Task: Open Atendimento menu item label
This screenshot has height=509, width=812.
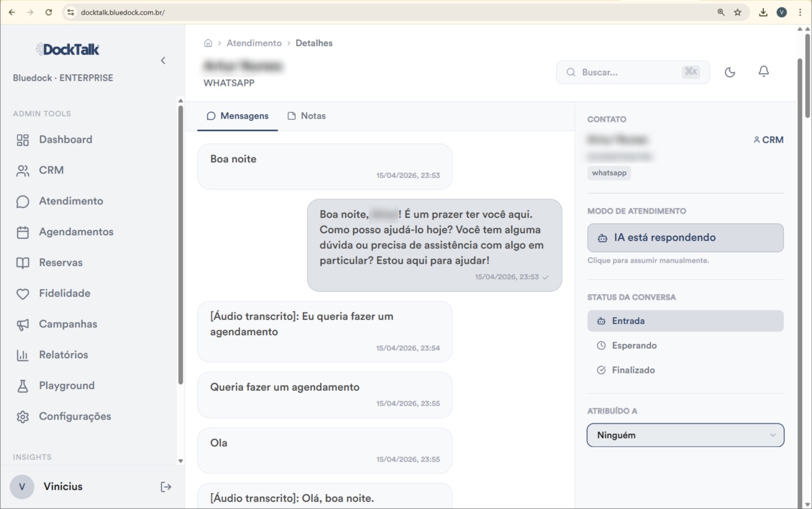Action: pos(71,201)
